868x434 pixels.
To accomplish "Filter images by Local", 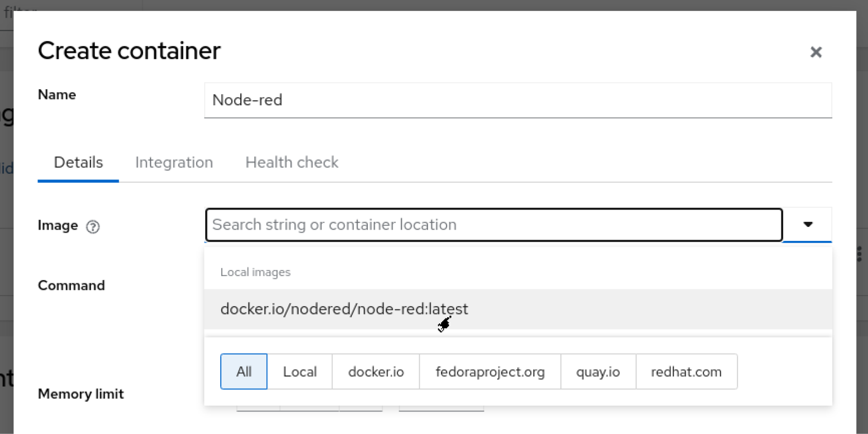I will pyautogui.click(x=300, y=372).
